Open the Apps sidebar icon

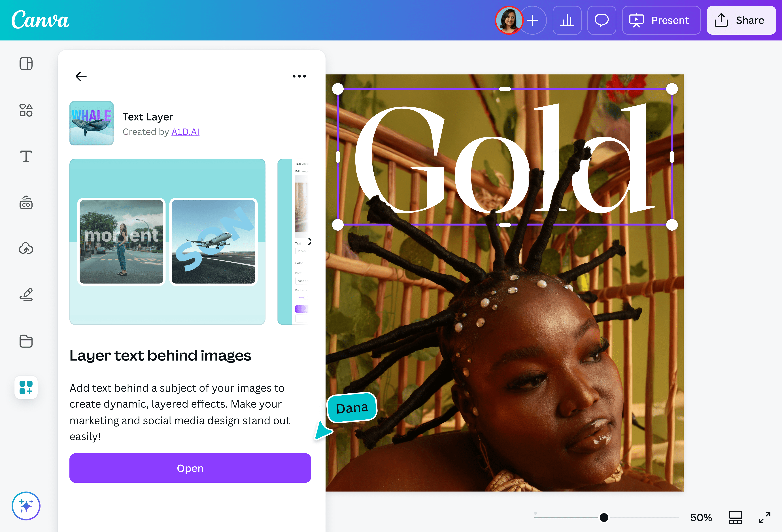click(x=26, y=387)
